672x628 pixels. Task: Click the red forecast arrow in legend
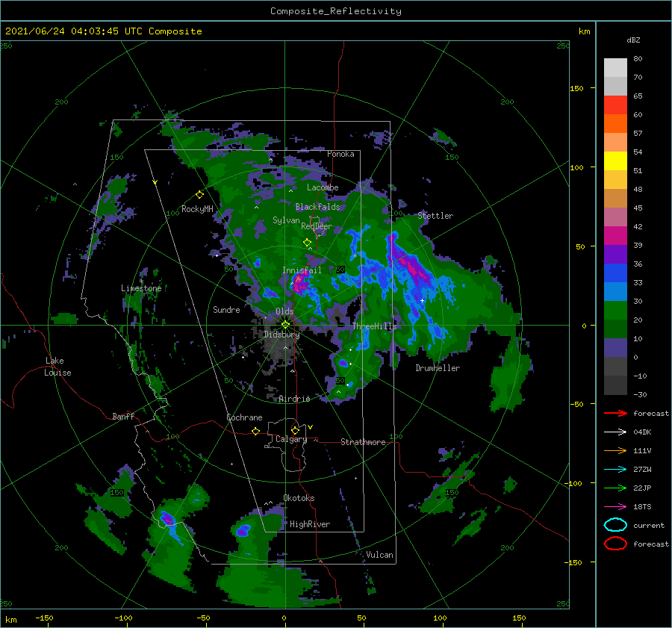[x=615, y=413]
